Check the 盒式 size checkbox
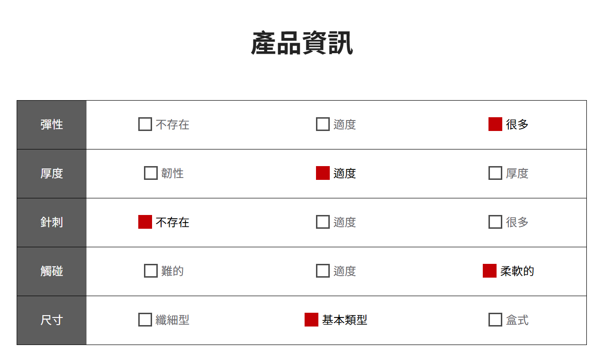This screenshot has height=364, width=603. [x=495, y=320]
